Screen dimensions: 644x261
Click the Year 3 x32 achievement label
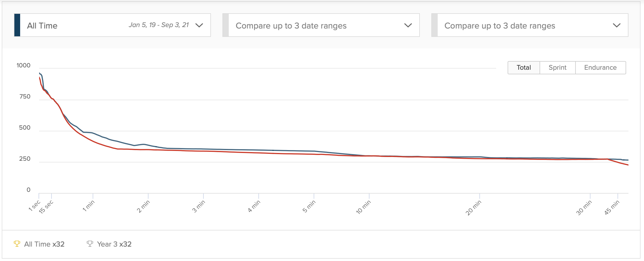point(114,244)
